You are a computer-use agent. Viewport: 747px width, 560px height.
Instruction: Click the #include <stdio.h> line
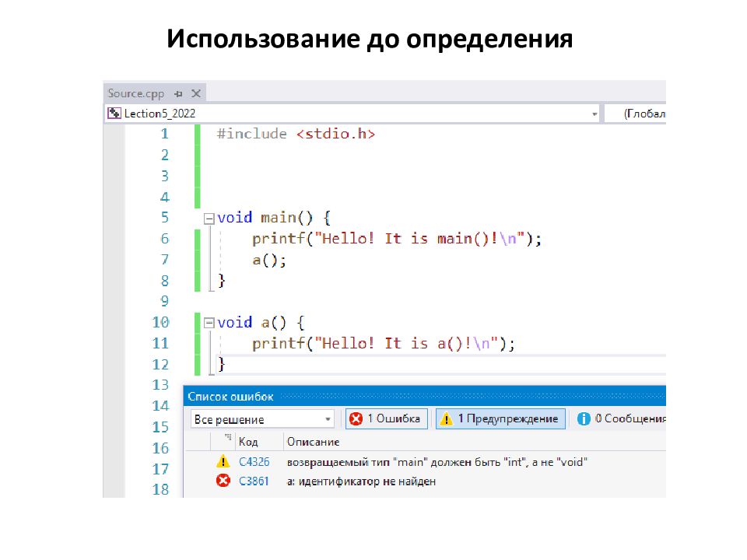(296, 134)
